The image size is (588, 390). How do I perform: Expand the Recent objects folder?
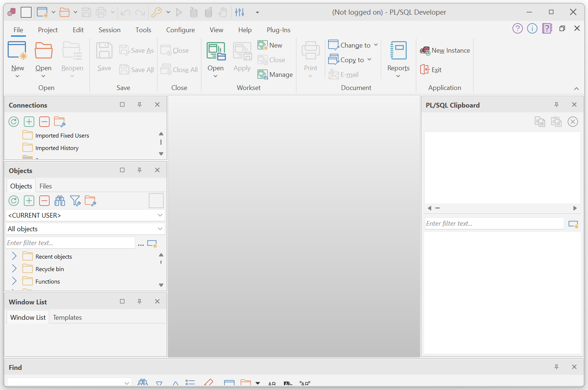pos(14,256)
